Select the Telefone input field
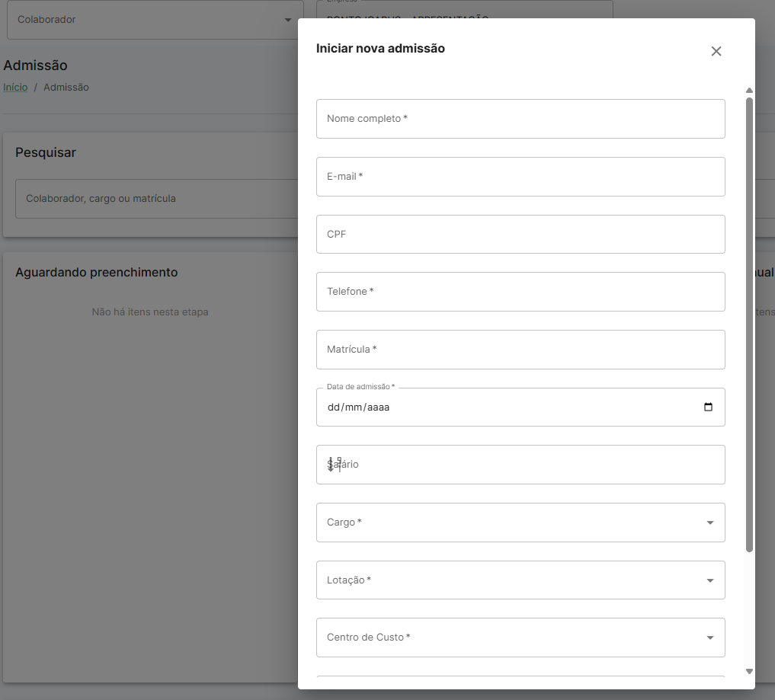This screenshot has width=775, height=700. tap(520, 292)
